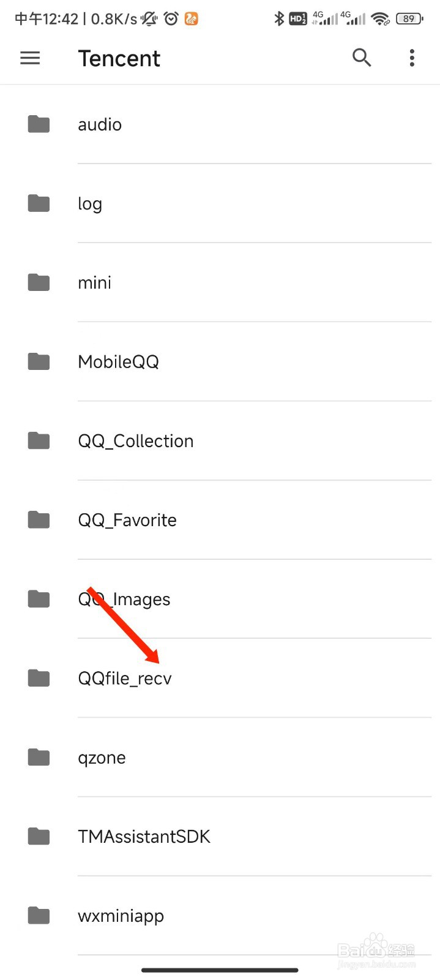The width and height of the screenshot is (440, 980).
Task: Open the QQ_Images folder
Action: click(220, 599)
